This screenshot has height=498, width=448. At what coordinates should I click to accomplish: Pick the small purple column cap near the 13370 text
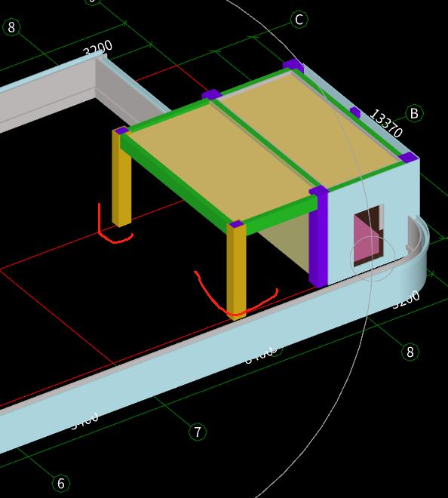355,112
